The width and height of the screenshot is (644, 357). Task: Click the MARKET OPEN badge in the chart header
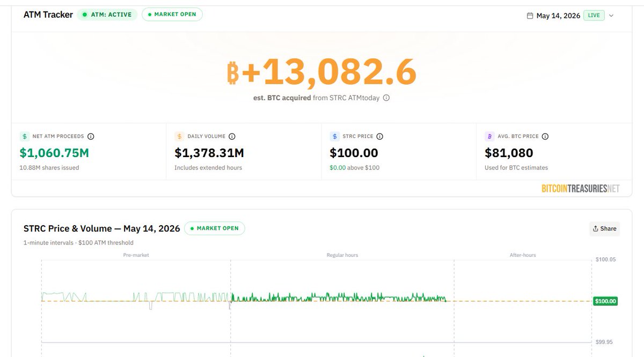(215, 228)
